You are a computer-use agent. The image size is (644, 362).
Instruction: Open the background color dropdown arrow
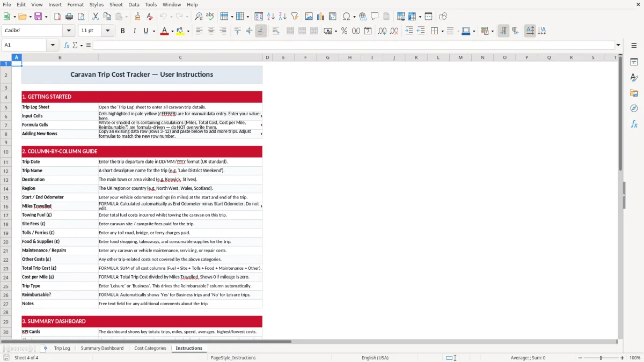click(188, 31)
